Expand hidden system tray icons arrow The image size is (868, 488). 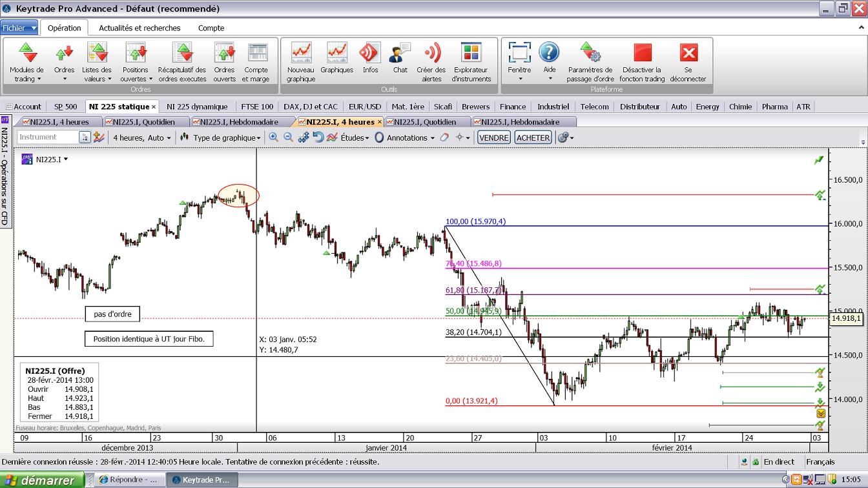click(786, 480)
